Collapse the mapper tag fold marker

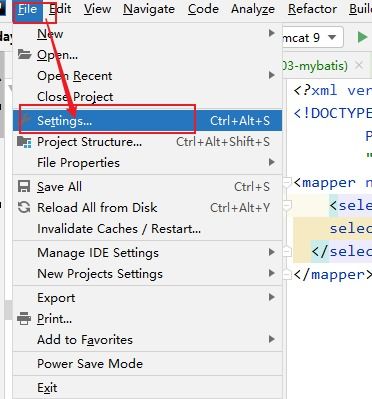point(287,183)
